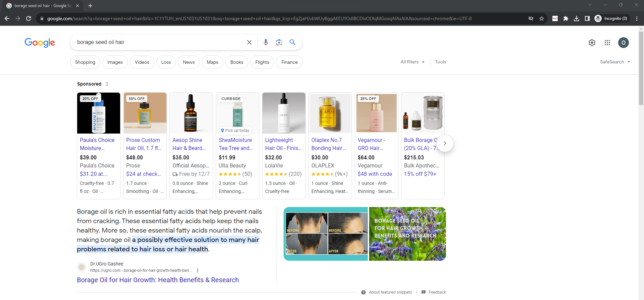Open Chrome downloads icon
Screen dimensions: 644x300
tap(576, 18)
